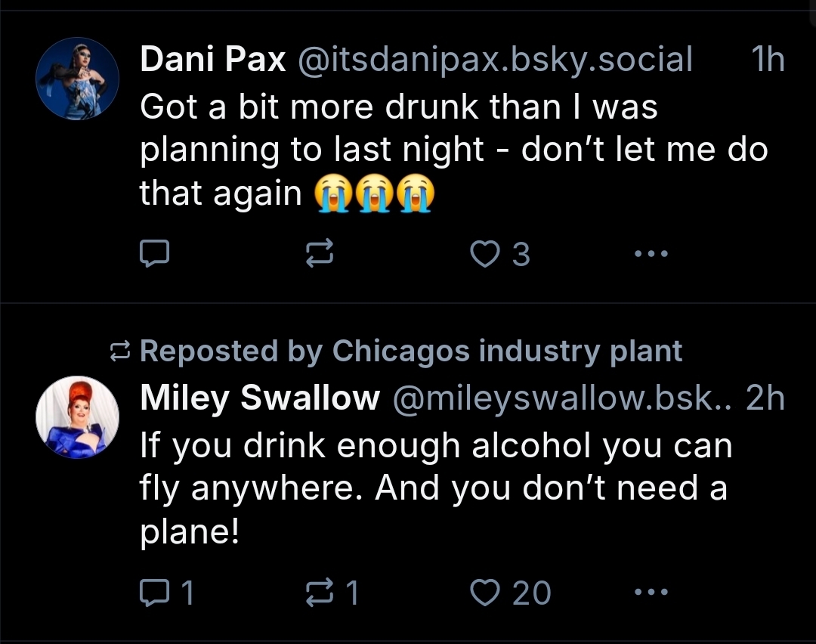Repost Miley Swallow's alcohol post
Image resolution: width=816 pixels, height=644 pixels.
tap(318, 593)
